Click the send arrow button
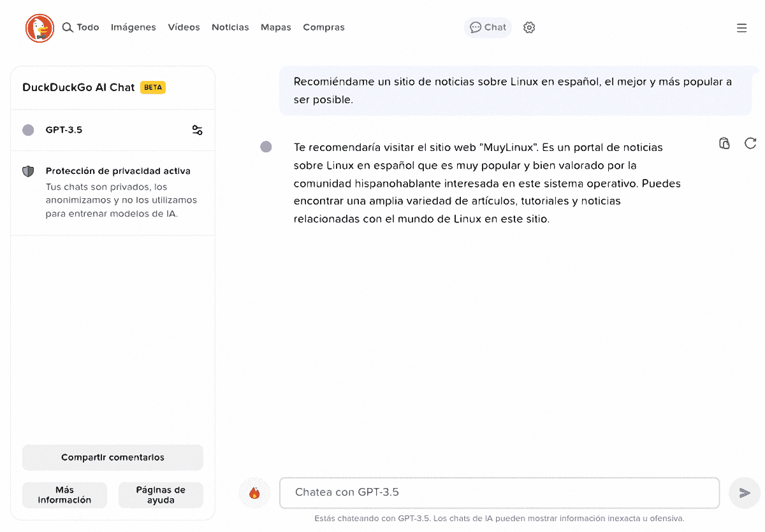Image resolution: width=765 pixels, height=532 pixels. click(x=744, y=493)
